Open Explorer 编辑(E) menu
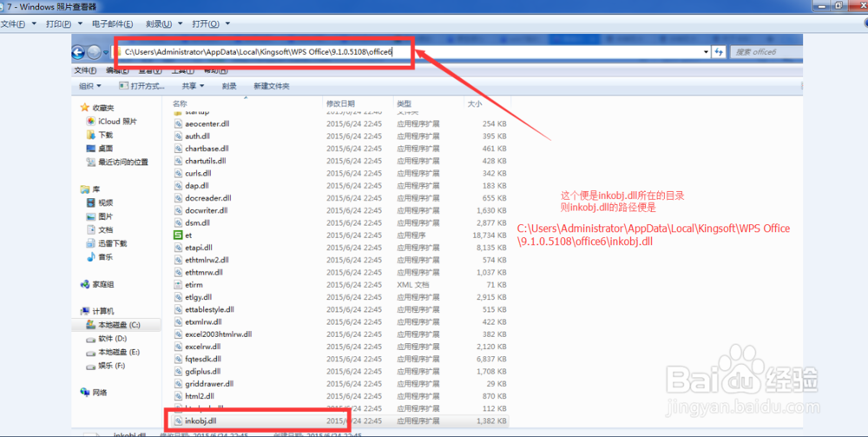Viewport: 868px width, 437px height. pos(117,70)
